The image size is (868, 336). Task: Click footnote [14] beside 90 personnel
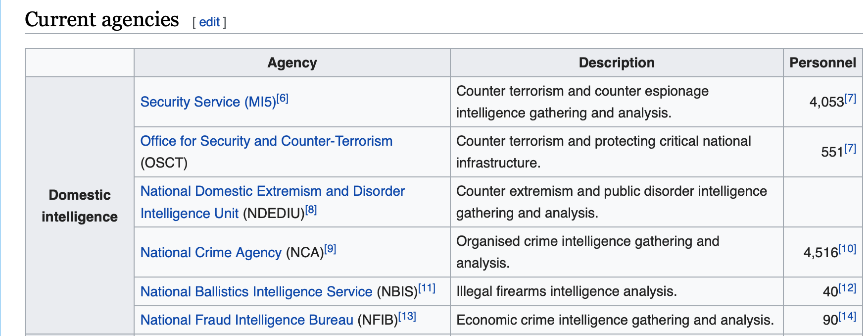point(847,316)
